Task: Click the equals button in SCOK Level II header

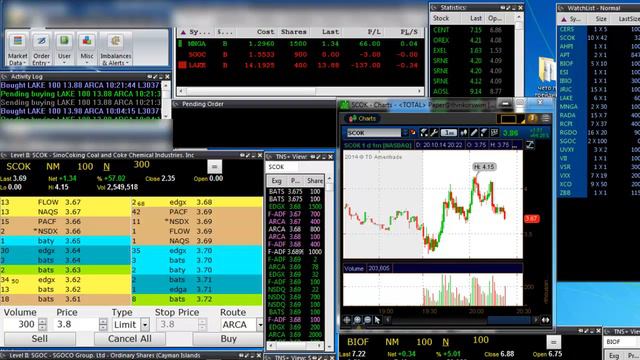Action: pos(215,167)
